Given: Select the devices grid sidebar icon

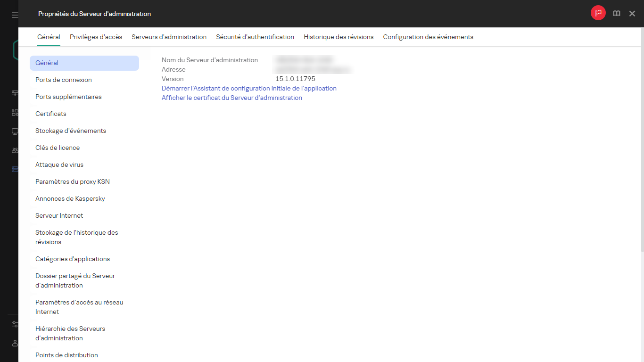Looking at the screenshot, I should pyautogui.click(x=14, y=112).
